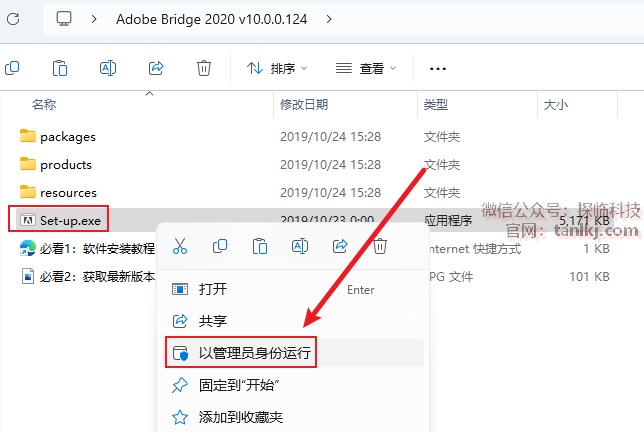
Task: Click the delete trash icon in Explorer toolbar
Action: click(204, 68)
